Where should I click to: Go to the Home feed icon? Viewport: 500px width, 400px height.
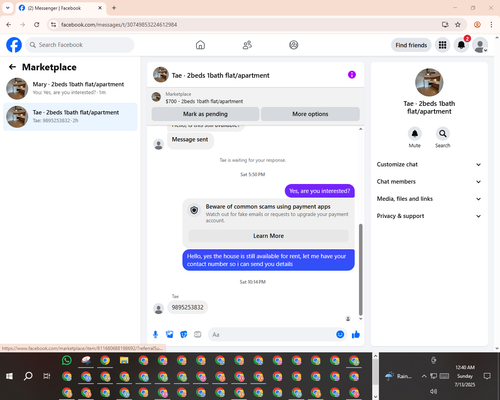[x=200, y=45]
